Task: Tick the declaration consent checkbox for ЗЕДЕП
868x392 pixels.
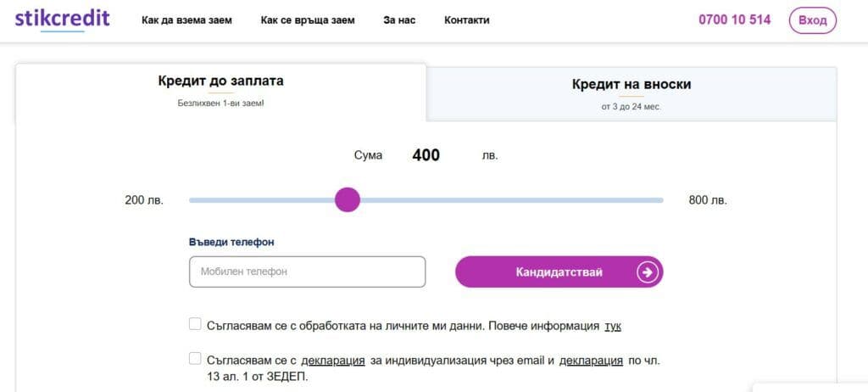Action: coord(195,359)
